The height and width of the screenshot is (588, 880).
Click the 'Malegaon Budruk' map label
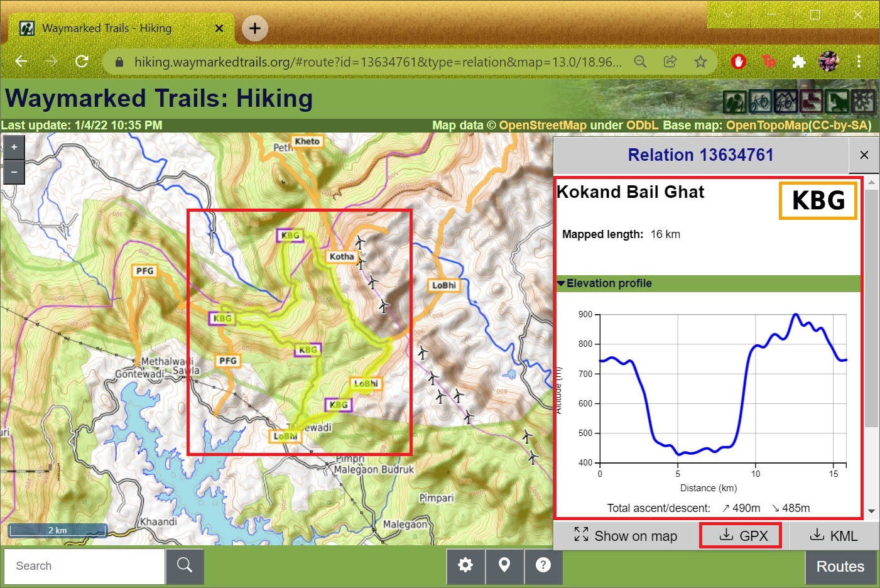(374, 469)
